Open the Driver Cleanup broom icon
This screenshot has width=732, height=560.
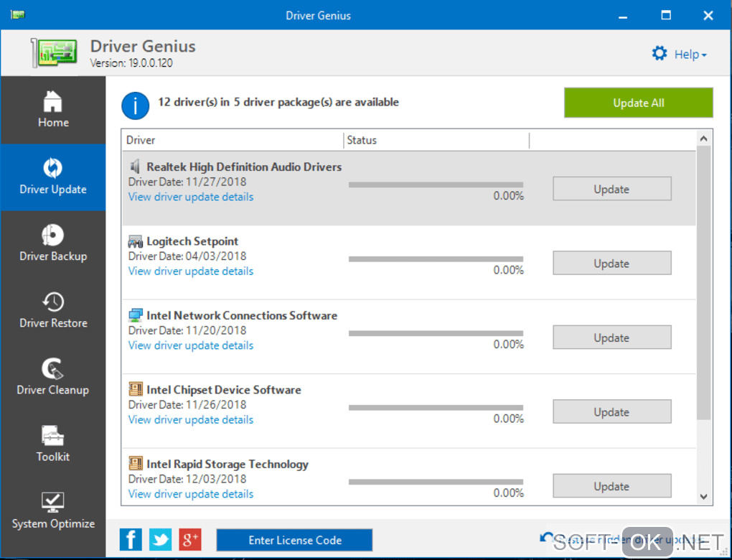click(x=53, y=368)
